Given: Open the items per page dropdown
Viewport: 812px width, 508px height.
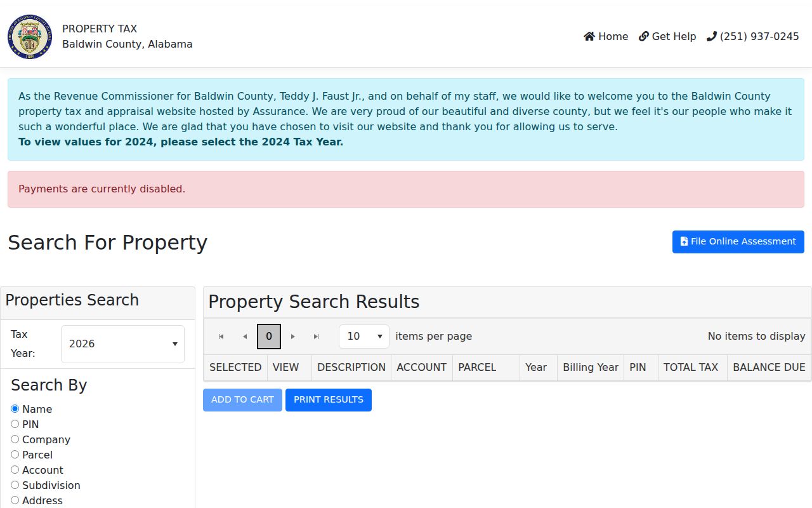Looking at the screenshot, I should click(364, 337).
